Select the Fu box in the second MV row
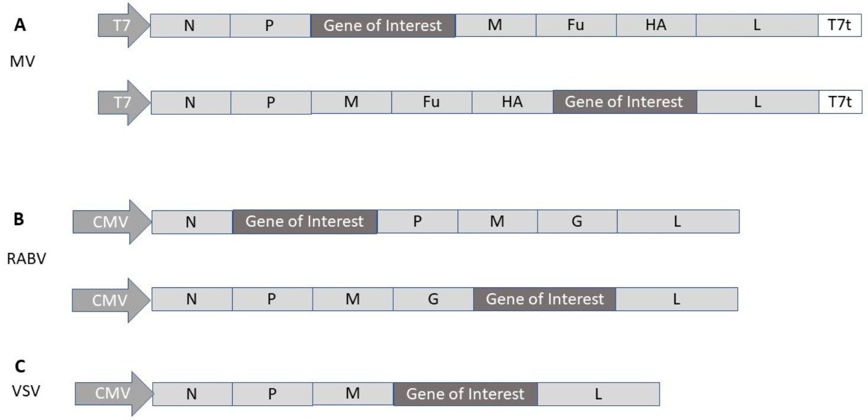 point(432,102)
